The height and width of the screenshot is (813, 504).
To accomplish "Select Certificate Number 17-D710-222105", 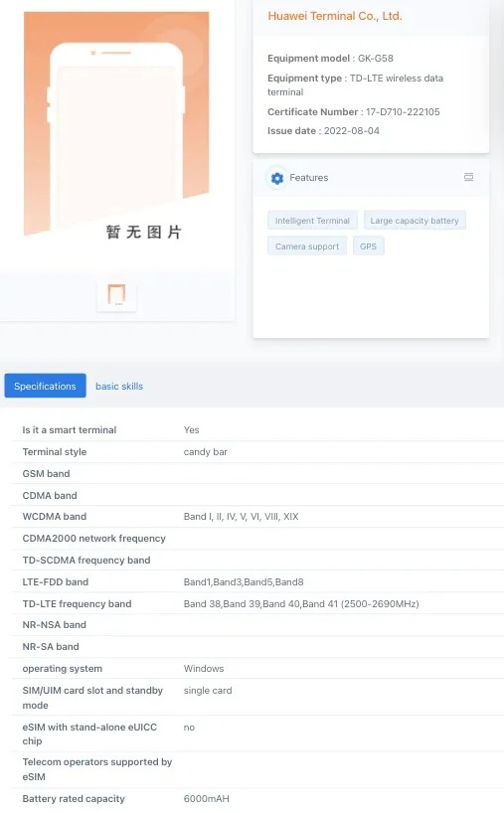I will coord(354,112).
